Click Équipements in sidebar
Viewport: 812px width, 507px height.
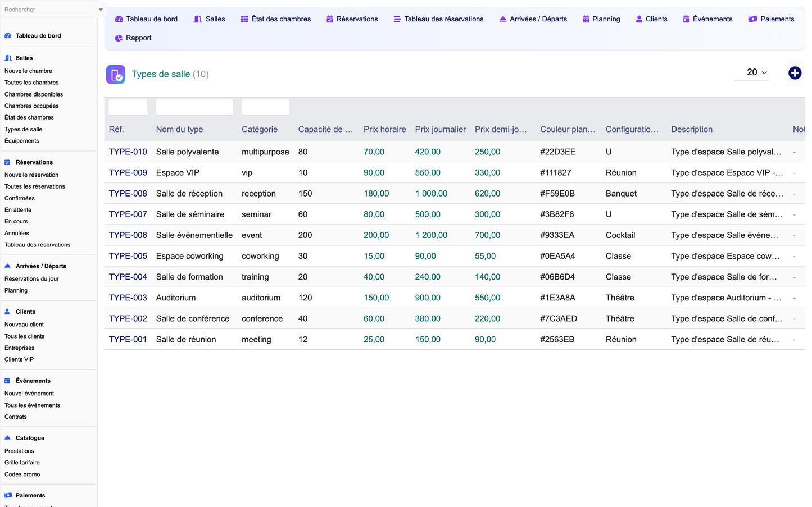pos(22,141)
